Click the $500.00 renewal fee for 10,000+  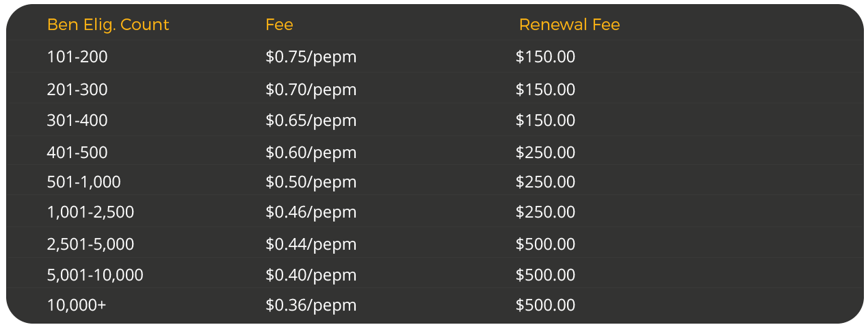[545, 305]
